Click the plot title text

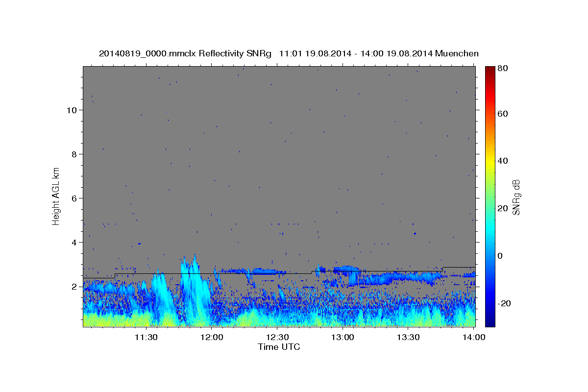click(x=289, y=53)
